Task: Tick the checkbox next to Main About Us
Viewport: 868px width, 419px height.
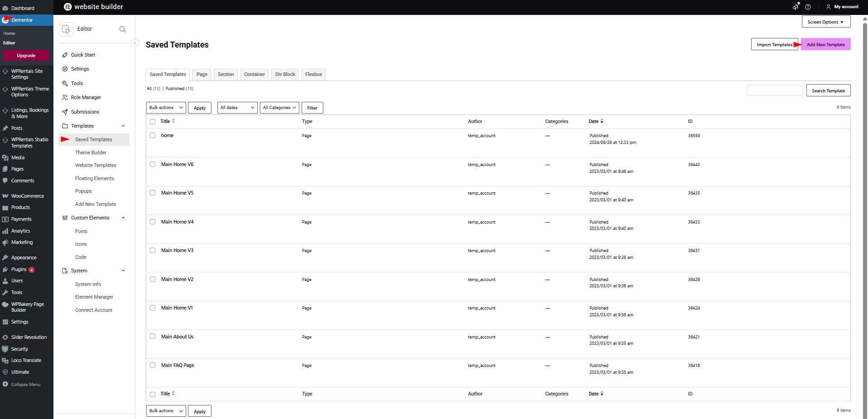Action: [x=153, y=337]
